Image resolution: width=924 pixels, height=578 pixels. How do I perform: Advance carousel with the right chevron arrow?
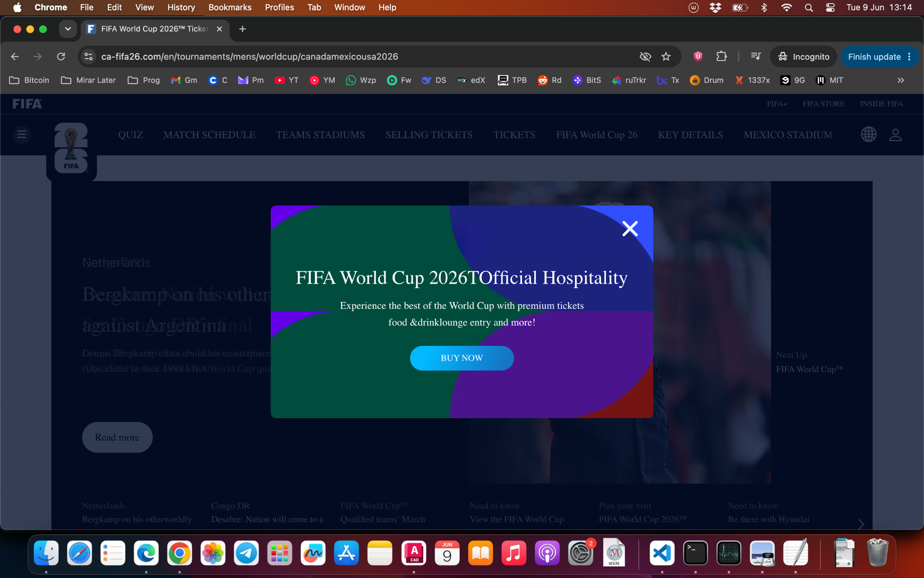(x=861, y=524)
